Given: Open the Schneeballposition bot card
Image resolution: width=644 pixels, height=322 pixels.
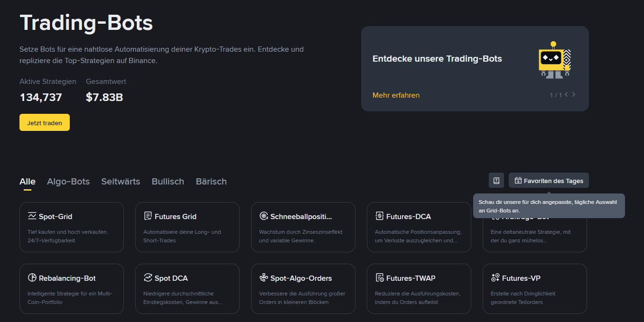Looking at the screenshot, I should click(303, 227).
